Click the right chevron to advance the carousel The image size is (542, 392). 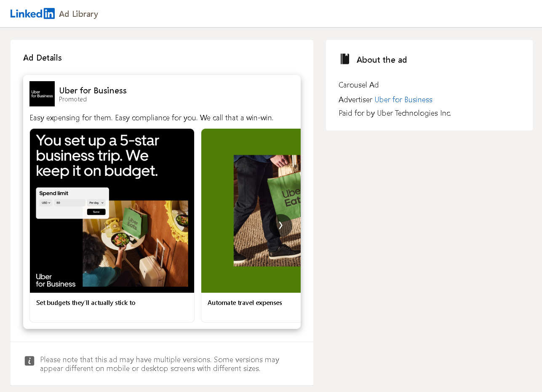point(280,225)
